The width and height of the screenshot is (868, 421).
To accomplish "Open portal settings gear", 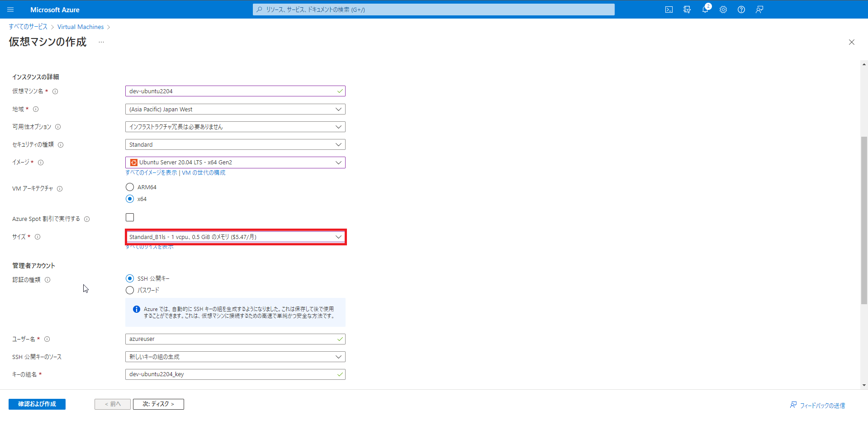I will (723, 10).
